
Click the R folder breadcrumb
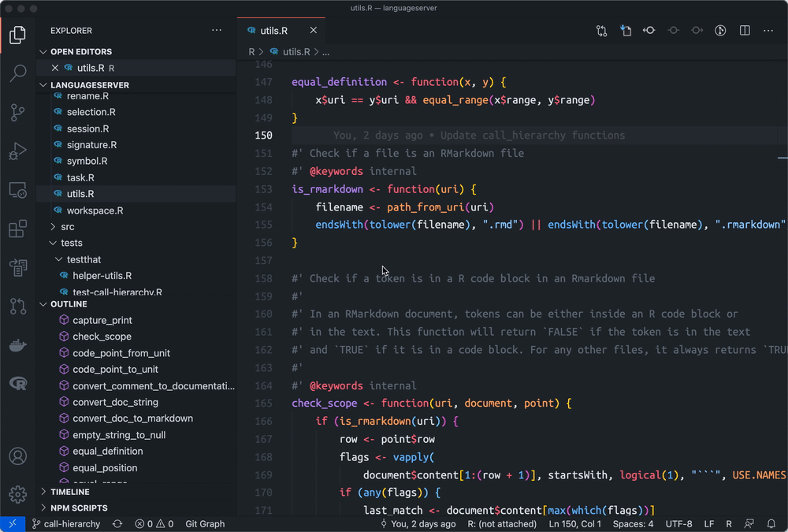(x=251, y=52)
